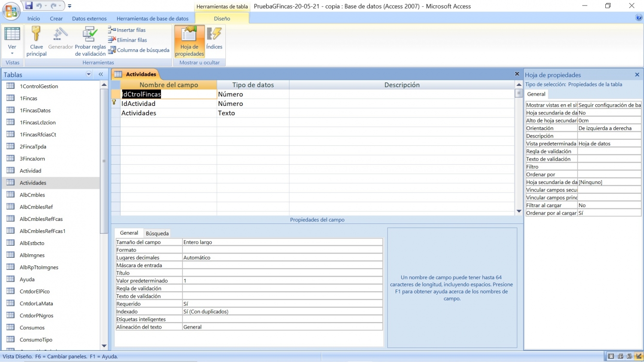Open the Índices window
The image size is (644, 362).
pos(214,39)
